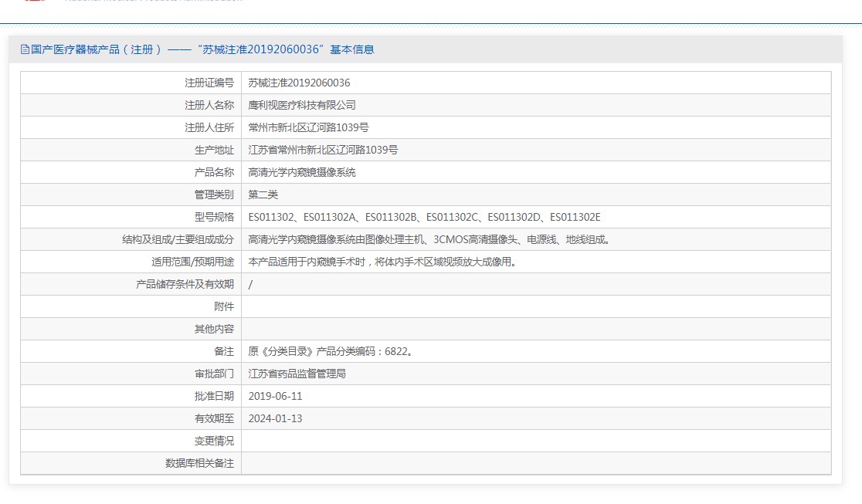Image resolution: width=862 pixels, height=504 pixels.
Task: Click the 型号规格 label
Action: point(215,217)
